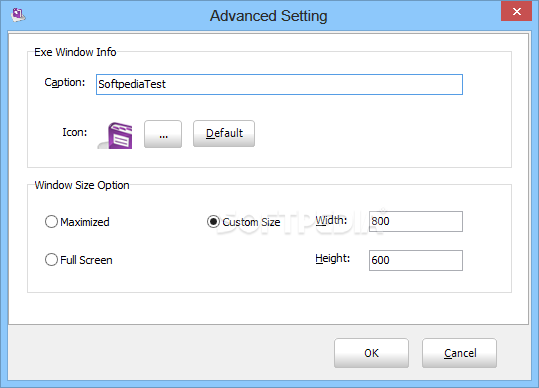Image resolution: width=539 pixels, height=388 pixels.
Task: Click the 'Window Size Option' group title
Action: point(82,185)
